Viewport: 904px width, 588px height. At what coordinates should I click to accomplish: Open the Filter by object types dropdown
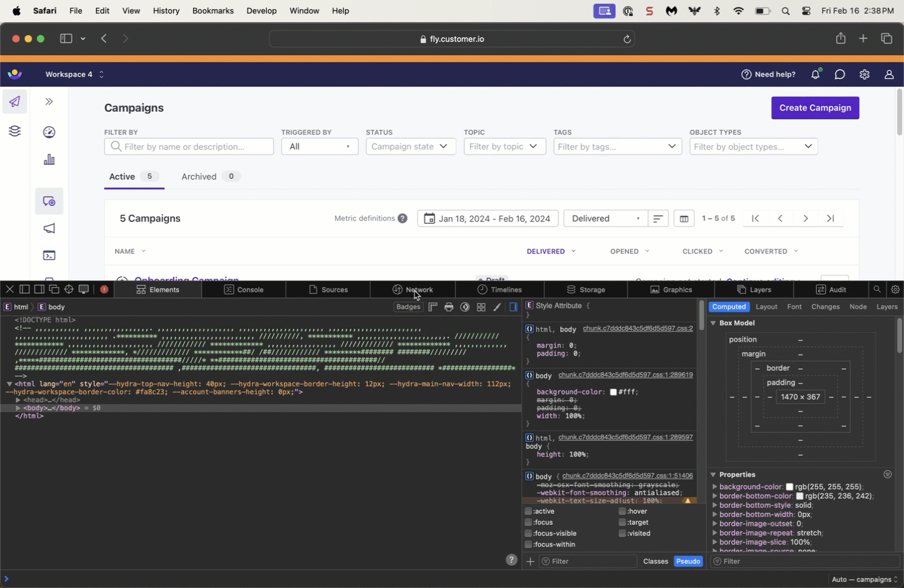click(x=753, y=146)
